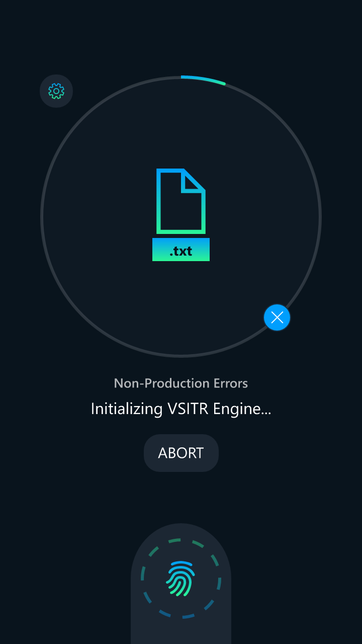The width and height of the screenshot is (362, 644).
Task: Click the word ABORT on the pill button
Action: [180, 453]
